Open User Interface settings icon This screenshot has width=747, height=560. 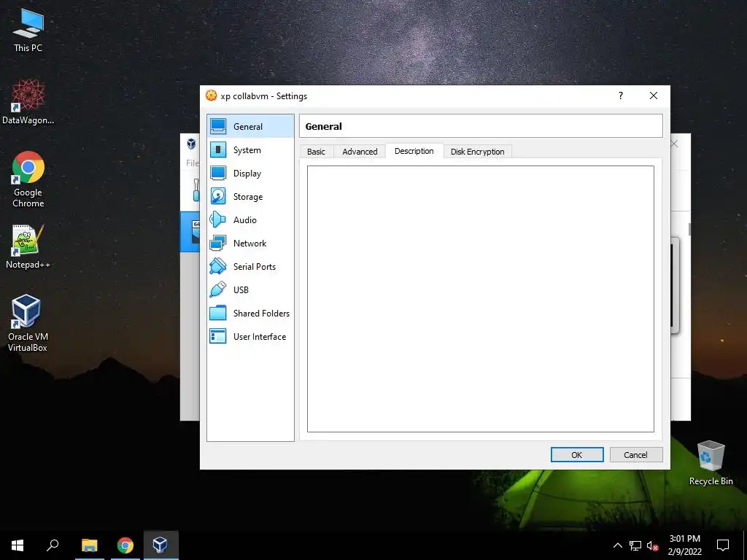click(x=218, y=336)
